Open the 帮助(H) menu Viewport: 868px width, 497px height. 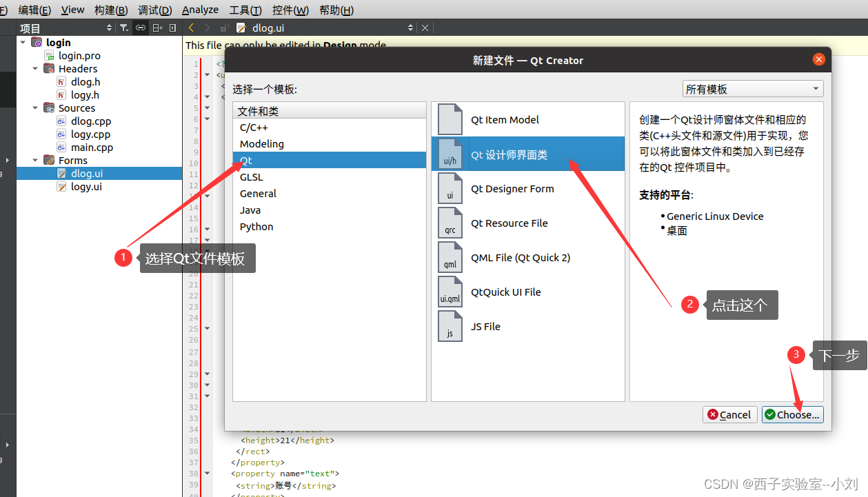(336, 10)
